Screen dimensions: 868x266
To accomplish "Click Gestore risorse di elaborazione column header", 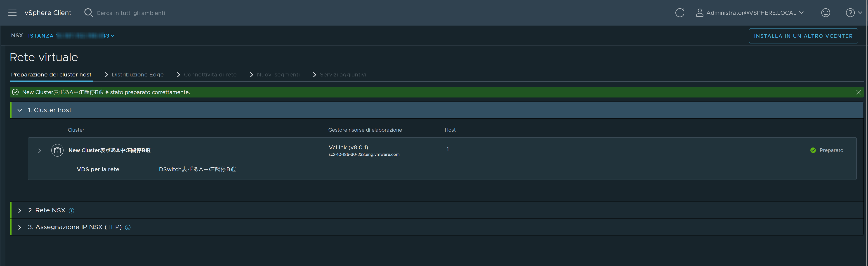I will tap(365, 130).
